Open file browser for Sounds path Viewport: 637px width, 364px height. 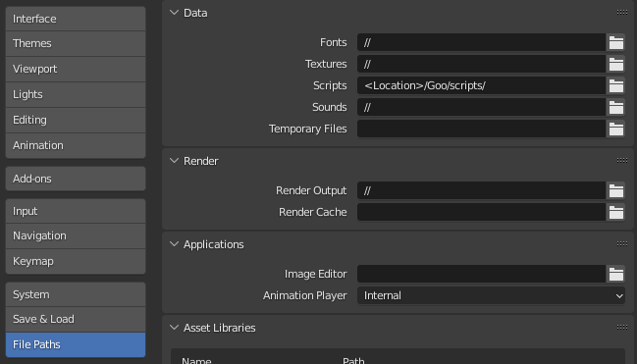pyautogui.click(x=615, y=107)
